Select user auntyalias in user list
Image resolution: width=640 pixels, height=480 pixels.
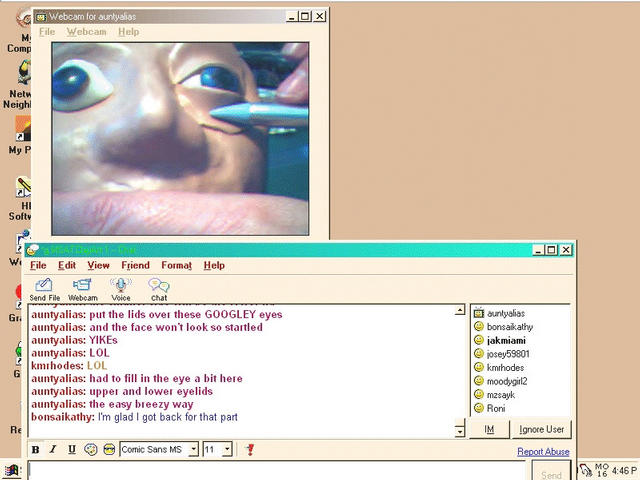coord(506,313)
